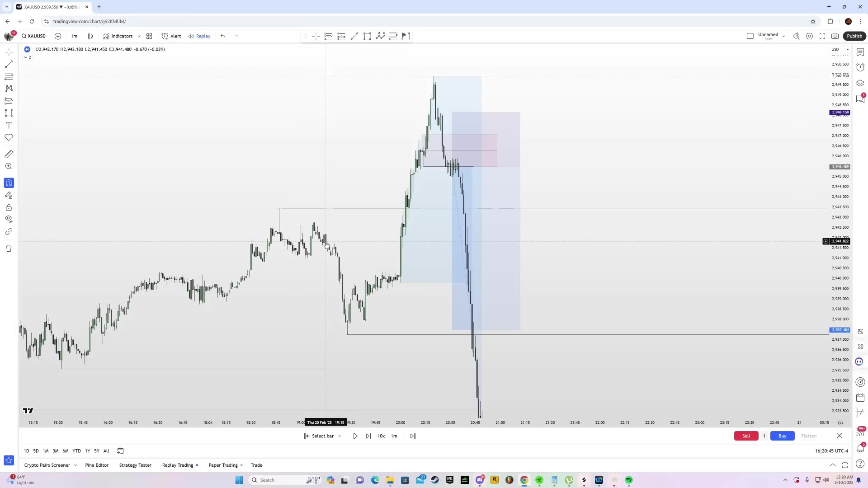Viewport: 868px width, 488px height.
Task: Select the trend line drawing tool
Action: pyautogui.click(x=9, y=64)
